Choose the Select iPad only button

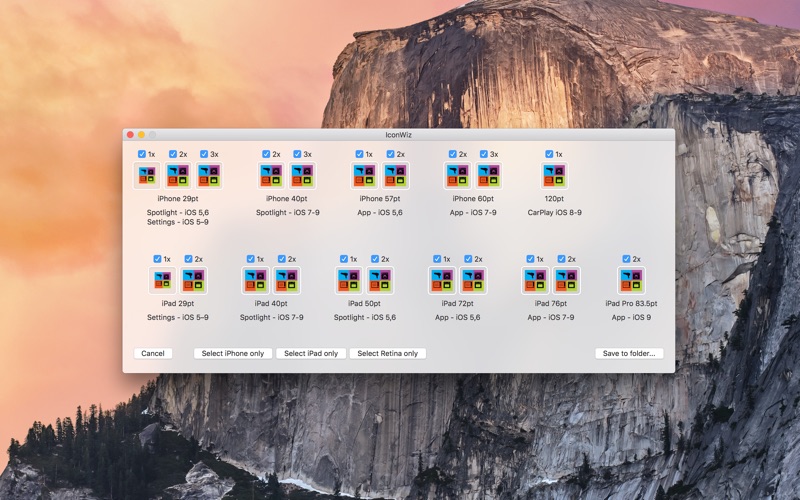click(x=311, y=353)
